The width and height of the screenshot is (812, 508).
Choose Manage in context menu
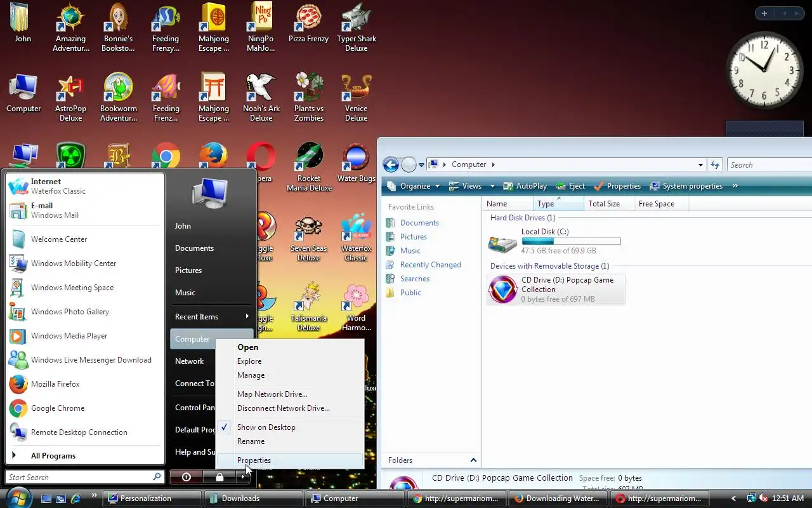290,375
